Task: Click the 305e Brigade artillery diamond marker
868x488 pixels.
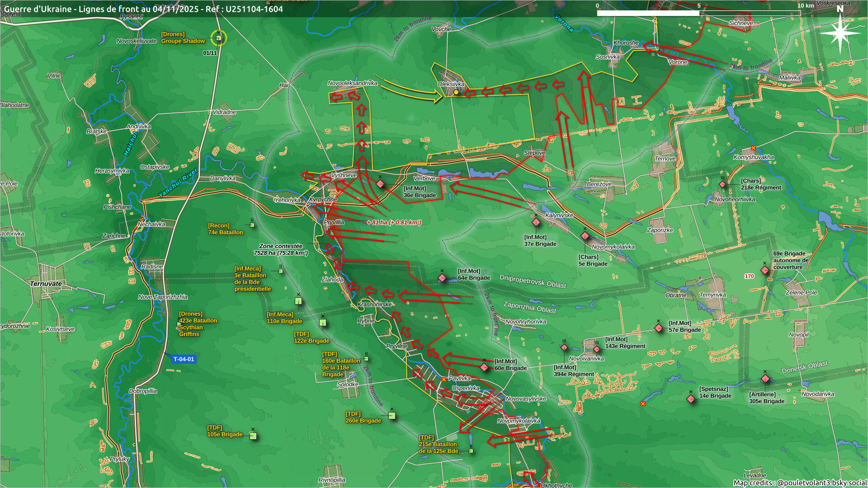Action: (x=765, y=379)
